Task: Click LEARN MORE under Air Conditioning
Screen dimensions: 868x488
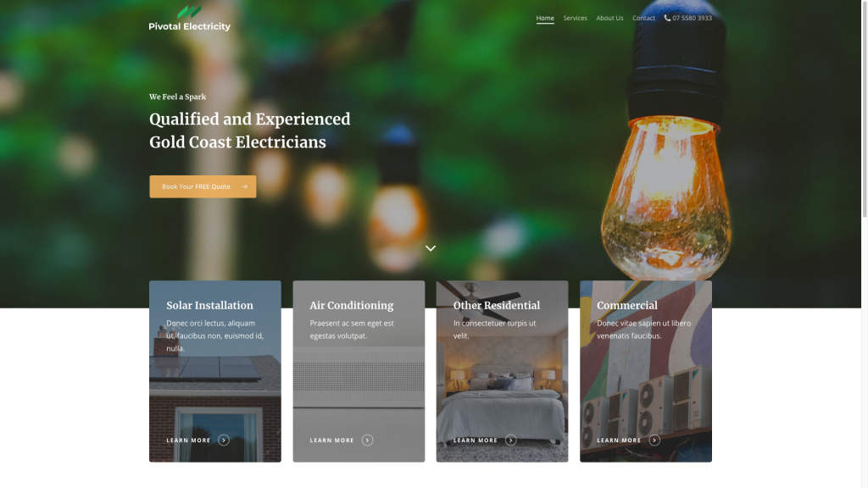Action: [x=331, y=441]
